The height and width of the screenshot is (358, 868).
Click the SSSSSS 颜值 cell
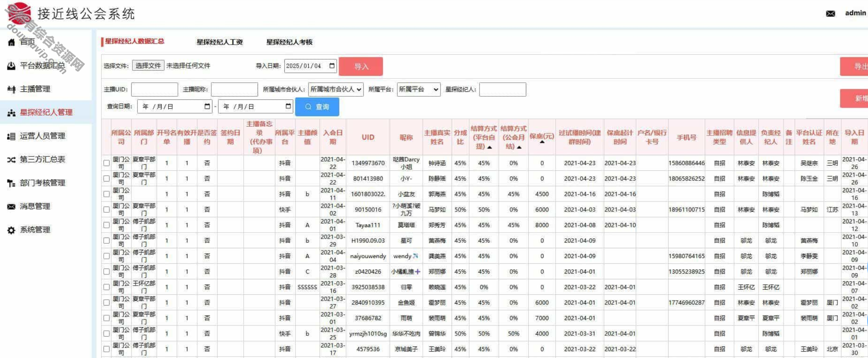[x=307, y=287]
